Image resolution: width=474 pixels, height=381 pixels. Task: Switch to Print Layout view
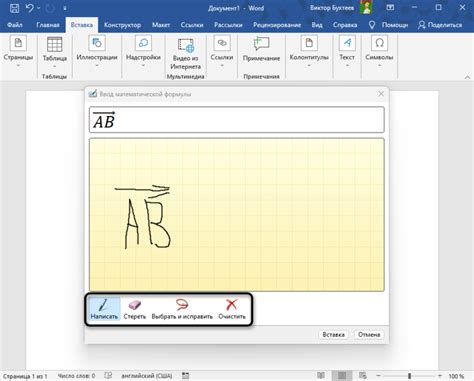point(342,376)
